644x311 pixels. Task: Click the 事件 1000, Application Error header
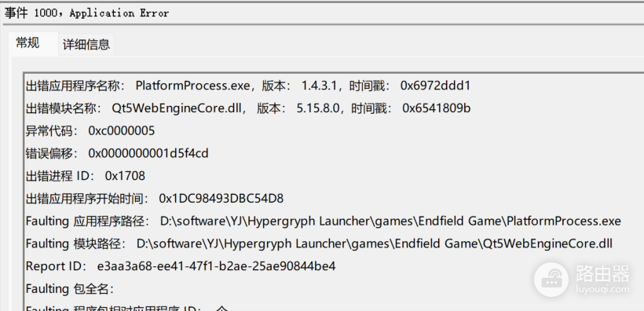[x=86, y=13]
